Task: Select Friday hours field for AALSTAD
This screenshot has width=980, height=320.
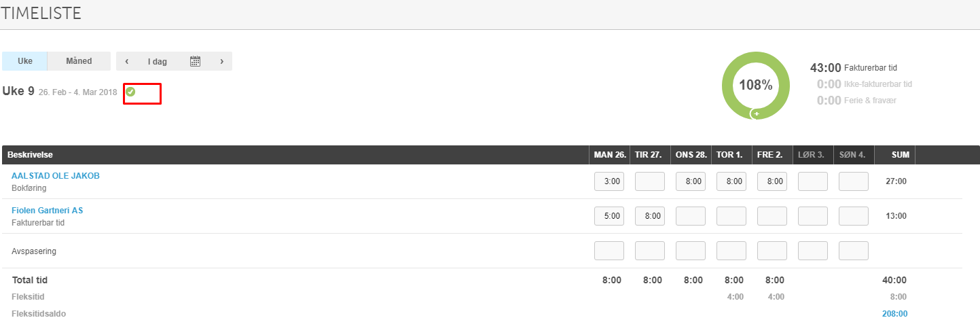Action: pos(772,181)
